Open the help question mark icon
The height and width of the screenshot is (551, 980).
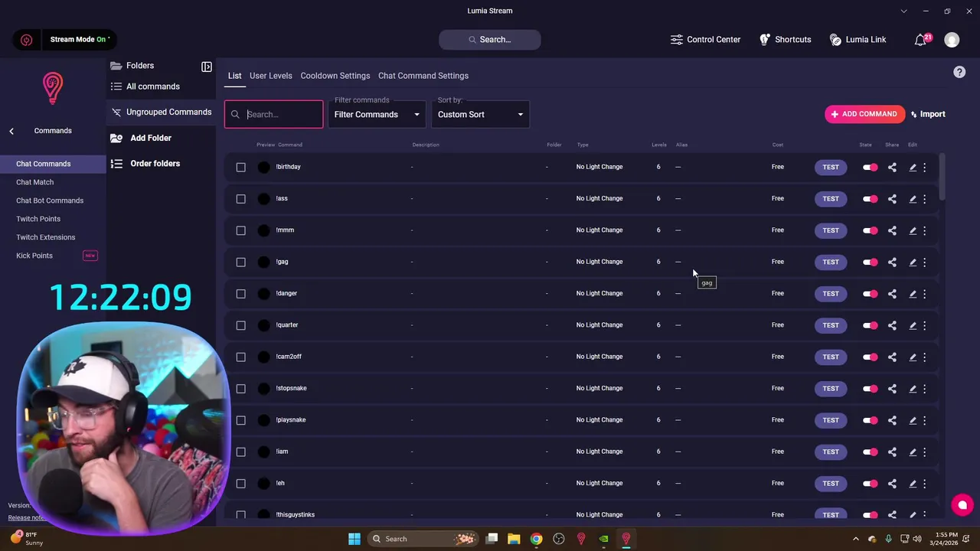tap(959, 72)
